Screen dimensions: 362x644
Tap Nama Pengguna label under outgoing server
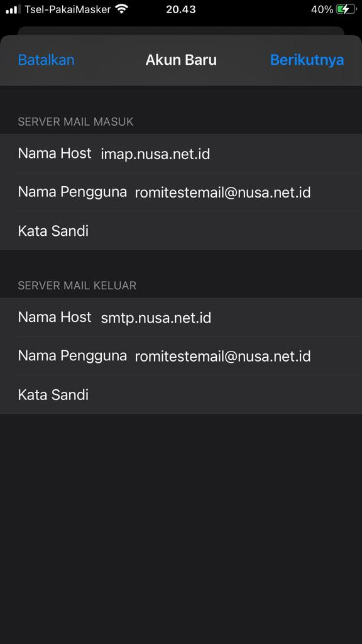pyautogui.click(x=72, y=356)
